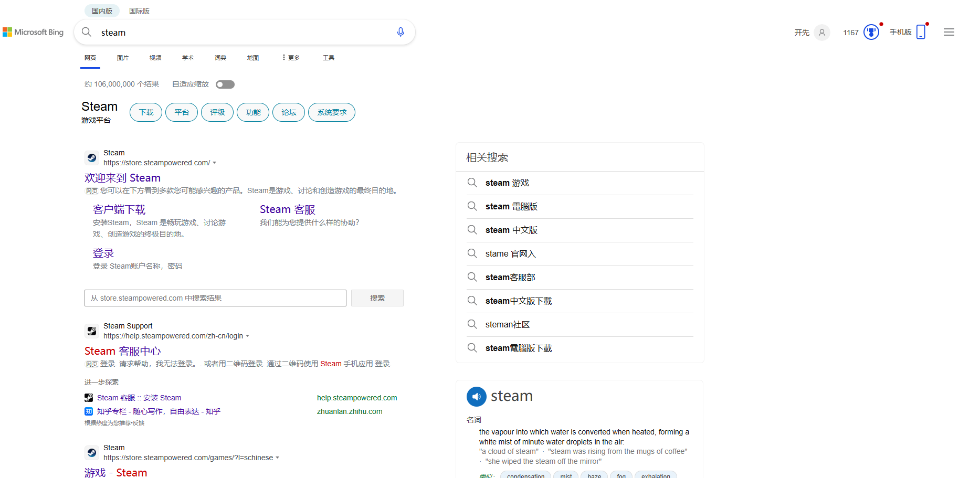Click Steam favicon of the games result

[x=92, y=452]
